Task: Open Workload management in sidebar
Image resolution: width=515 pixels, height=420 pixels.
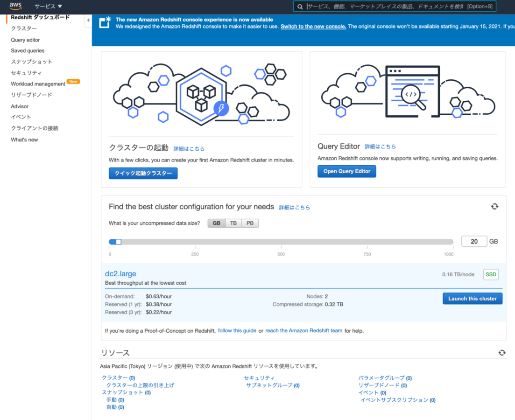Action: point(38,84)
